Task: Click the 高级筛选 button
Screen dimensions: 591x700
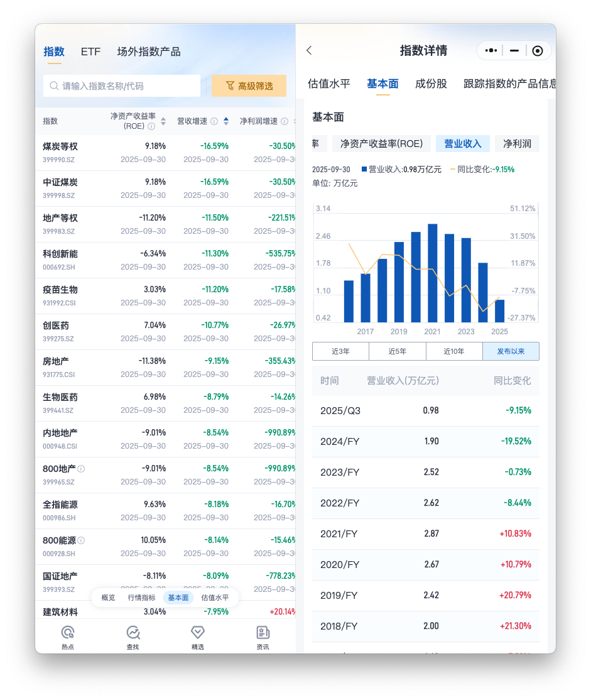Action: (249, 85)
